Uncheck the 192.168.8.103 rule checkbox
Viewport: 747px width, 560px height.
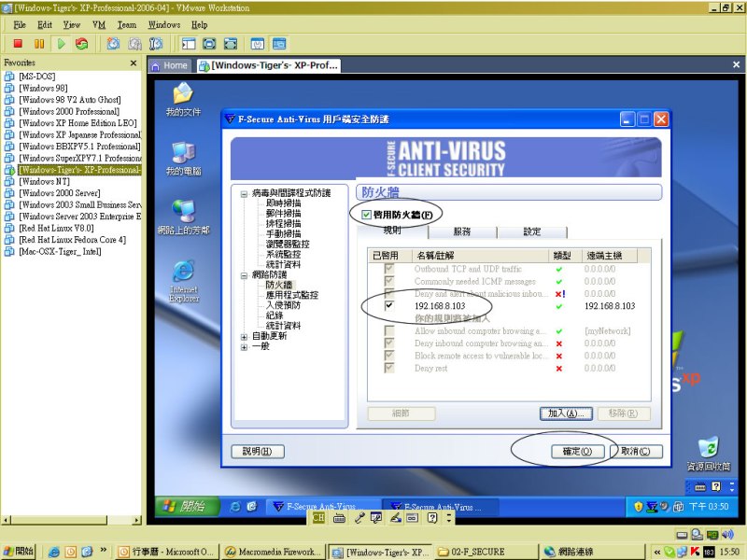click(x=389, y=306)
